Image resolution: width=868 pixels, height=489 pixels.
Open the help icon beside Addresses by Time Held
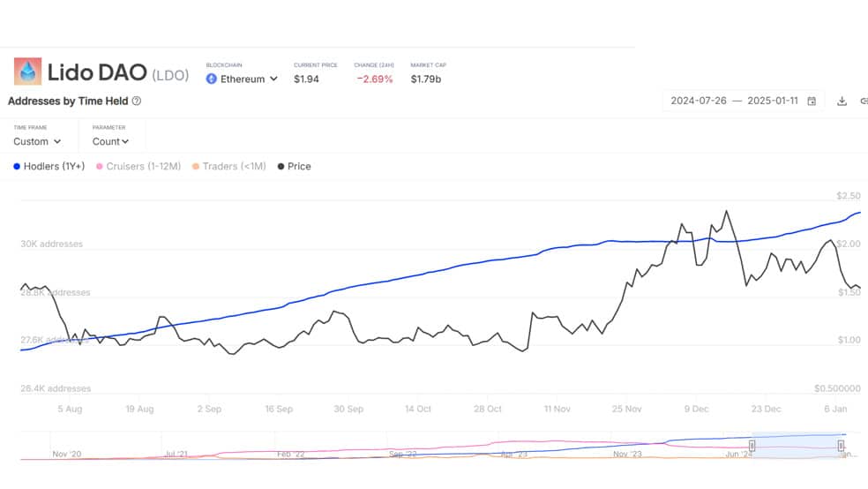[x=137, y=101]
